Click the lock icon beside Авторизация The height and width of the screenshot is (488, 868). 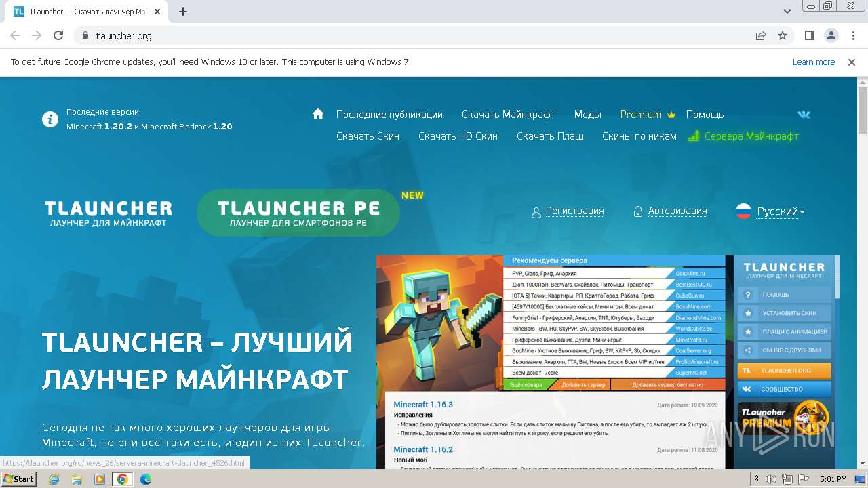point(637,212)
